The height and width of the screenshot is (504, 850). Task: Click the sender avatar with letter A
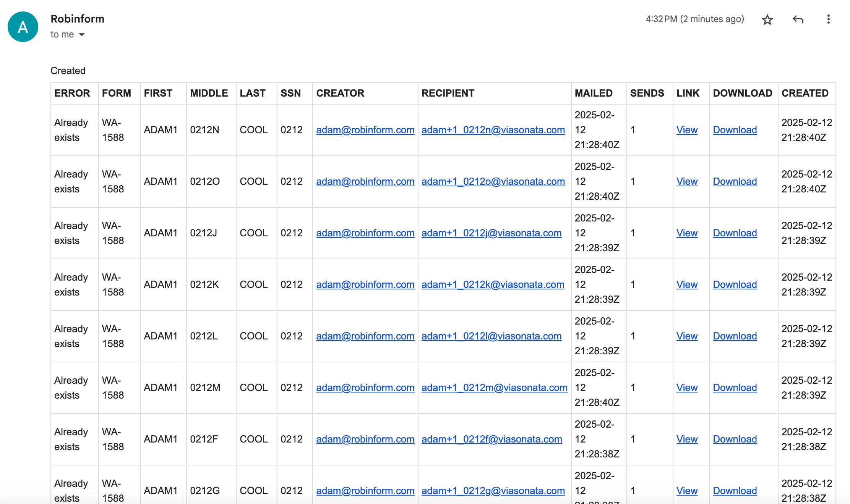(x=23, y=27)
